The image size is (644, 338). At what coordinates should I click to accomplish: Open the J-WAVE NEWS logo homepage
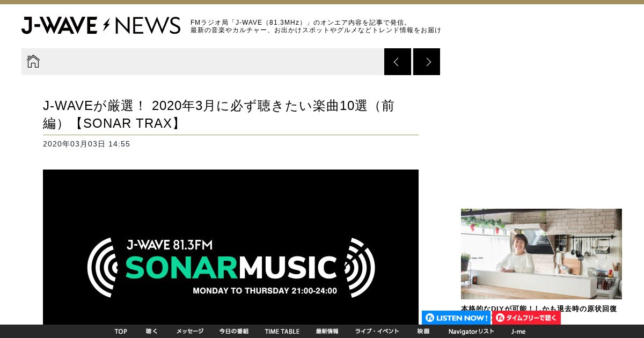tap(101, 25)
